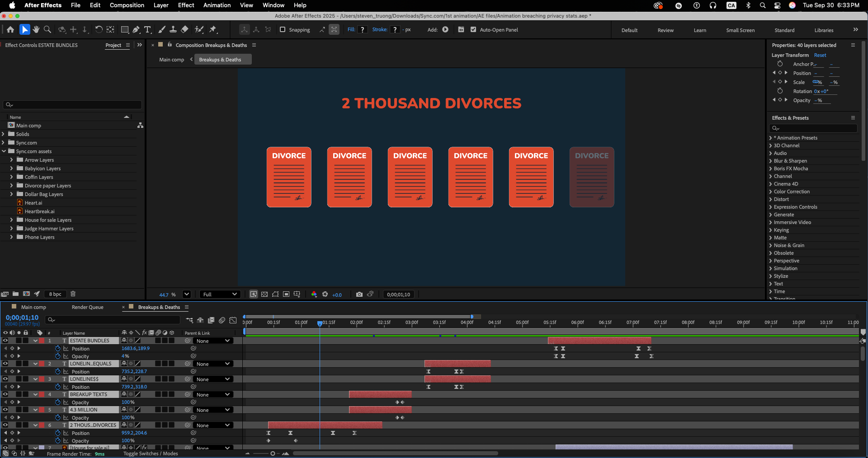Screen dimensions: 868x458
Task: Hide the LONELINE$$ layer
Action: (5, 379)
